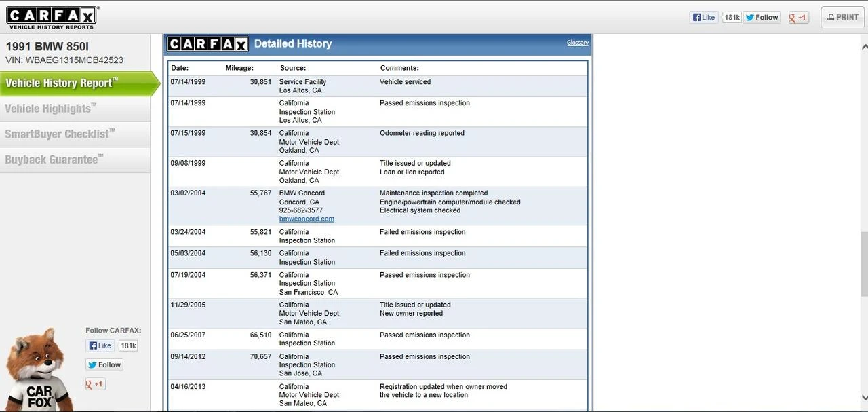Open the SmartBuyer Checklist tab
The height and width of the screenshot is (412, 868).
point(75,134)
